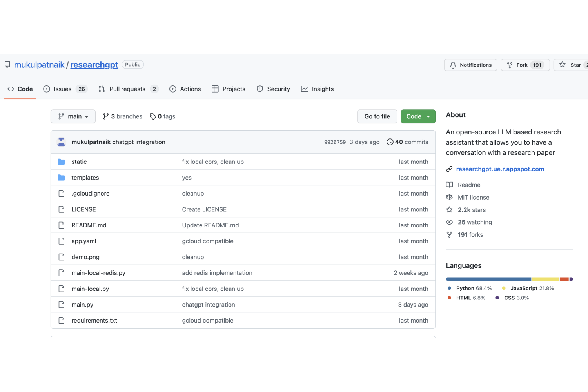This screenshot has height=392, width=588.
Task: Click the Fork button count 191
Action: pos(537,65)
